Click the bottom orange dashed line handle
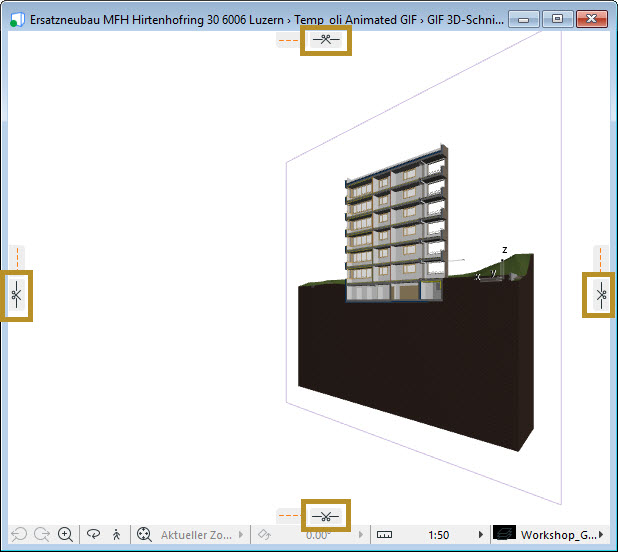This screenshot has height=552, width=618. pyautogui.click(x=288, y=516)
